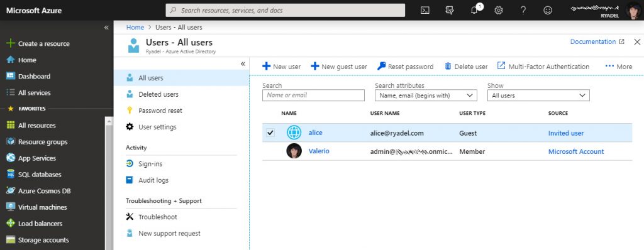The image size is (644, 250).
Task: Go to Home in the left sidebar
Action: coord(21,60)
